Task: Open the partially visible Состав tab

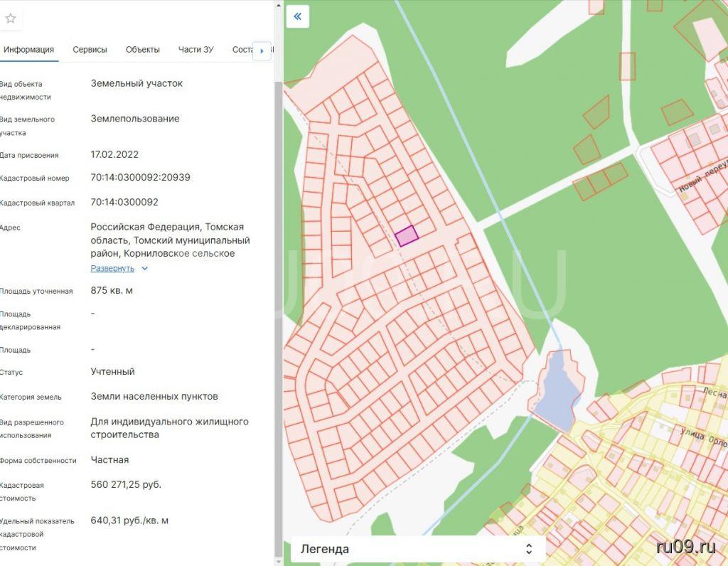Action: coord(242,50)
